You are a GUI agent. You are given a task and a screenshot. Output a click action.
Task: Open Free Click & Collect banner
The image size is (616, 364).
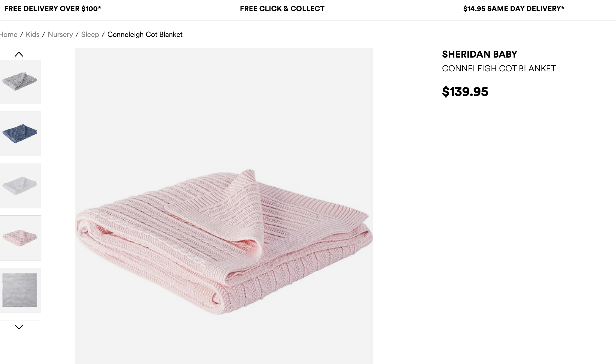tap(282, 9)
